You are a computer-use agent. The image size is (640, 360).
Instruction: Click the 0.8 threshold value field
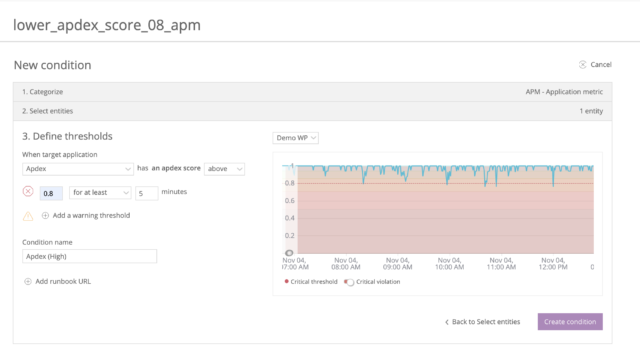(51, 193)
